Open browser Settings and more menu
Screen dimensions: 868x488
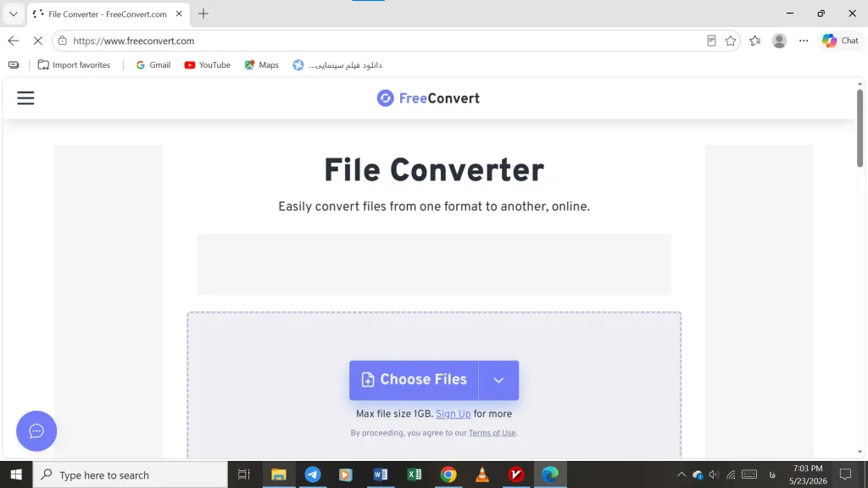click(x=804, y=41)
